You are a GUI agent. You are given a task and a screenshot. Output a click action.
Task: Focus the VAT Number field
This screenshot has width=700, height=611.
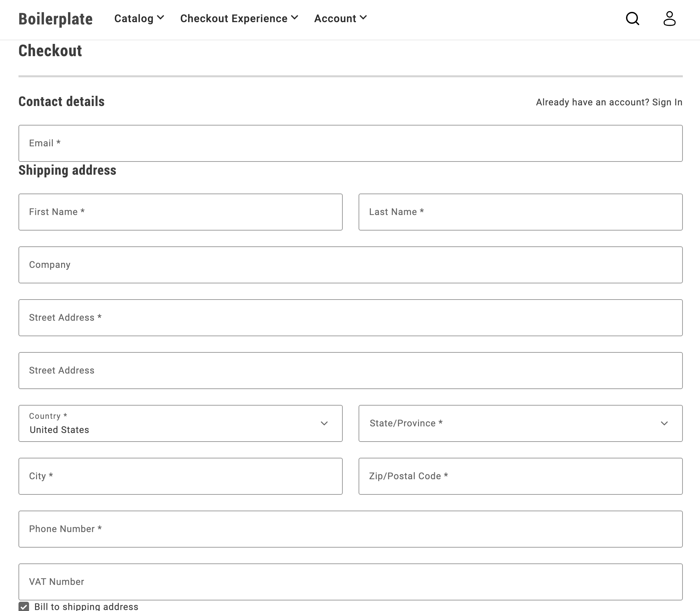click(x=350, y=582)
